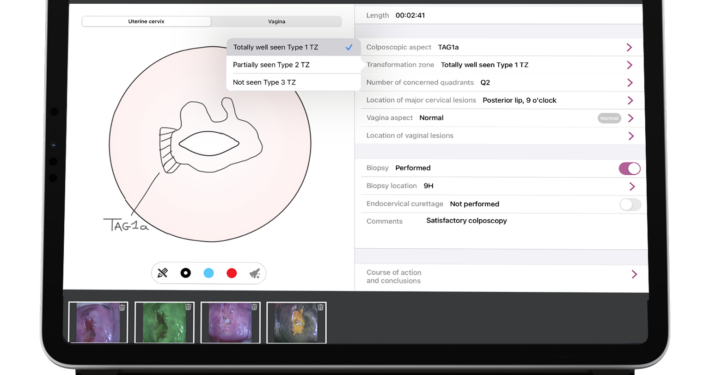Choose the red drawing color
710x375 pixels.
[232, 273]
